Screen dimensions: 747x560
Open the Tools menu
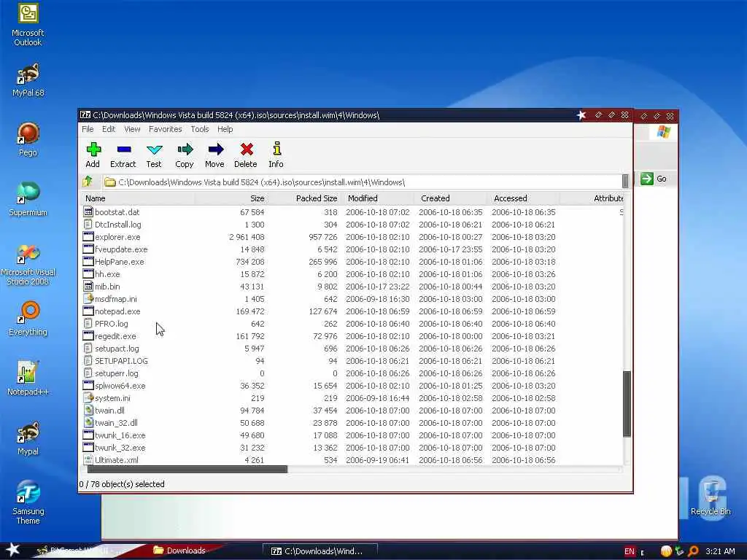pyautogui.click(x=200, y=129)
